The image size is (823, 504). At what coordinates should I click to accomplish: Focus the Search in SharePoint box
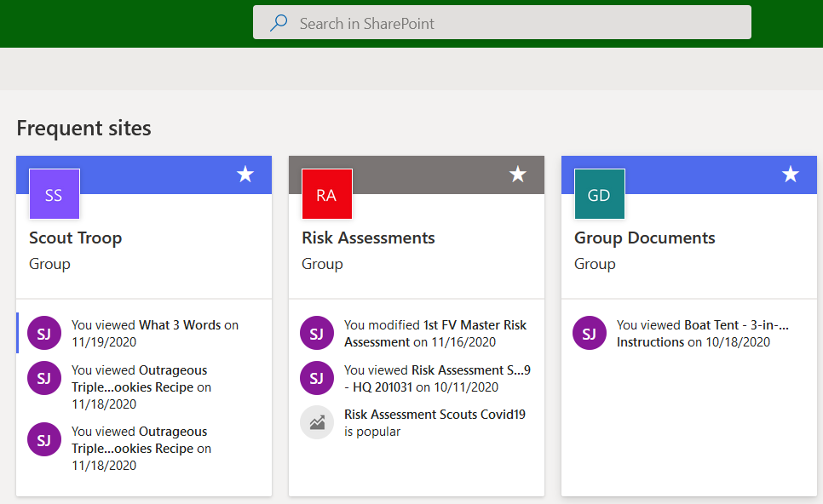(502, 22)
